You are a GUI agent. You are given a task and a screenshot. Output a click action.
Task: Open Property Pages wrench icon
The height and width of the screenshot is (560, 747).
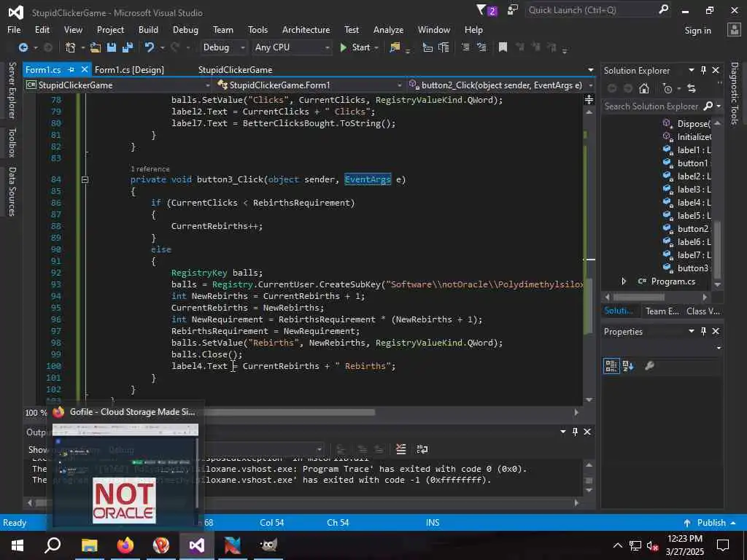[x=649, y=366]
